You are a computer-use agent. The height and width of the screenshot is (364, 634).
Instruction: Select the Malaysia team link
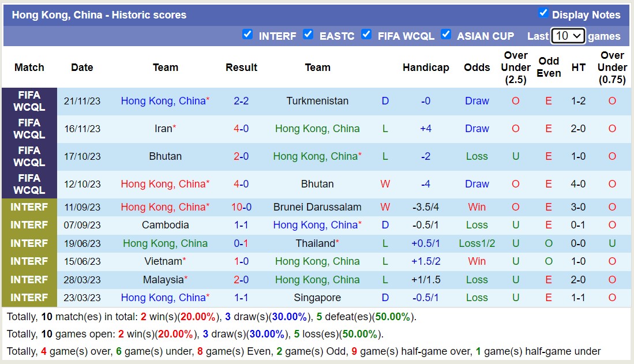(163, 280)
